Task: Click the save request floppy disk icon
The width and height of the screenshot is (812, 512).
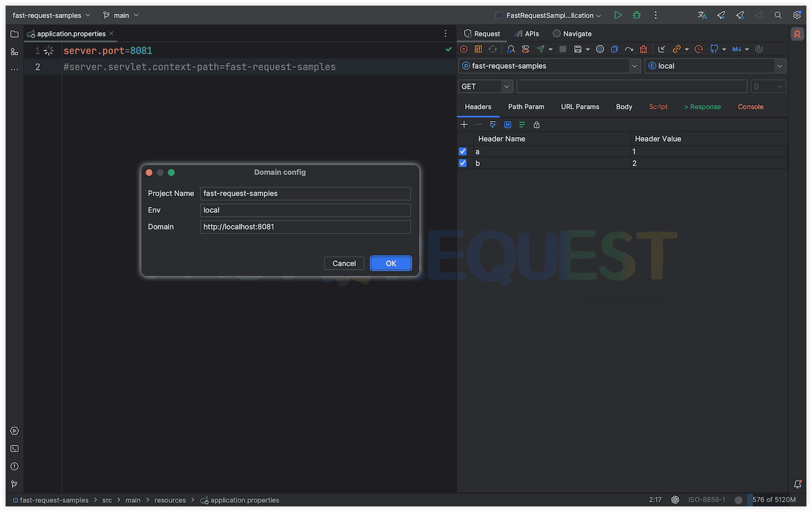Action: click(x=578, y=49)
